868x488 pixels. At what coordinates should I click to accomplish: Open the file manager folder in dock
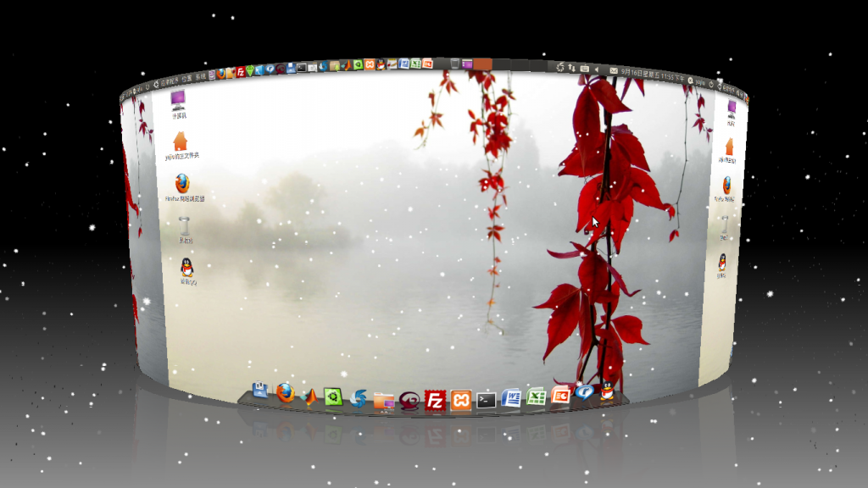pos(384,400)
